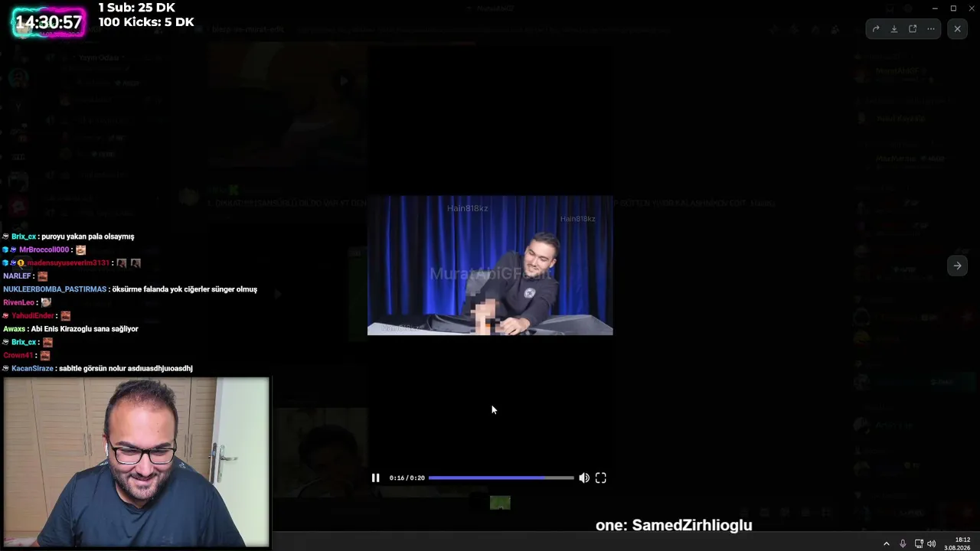Enter fullscreen mode for the video
Image resolution: width=980 pixels, height=551 pixels.
pyautogui.click(x=601, y=478)
